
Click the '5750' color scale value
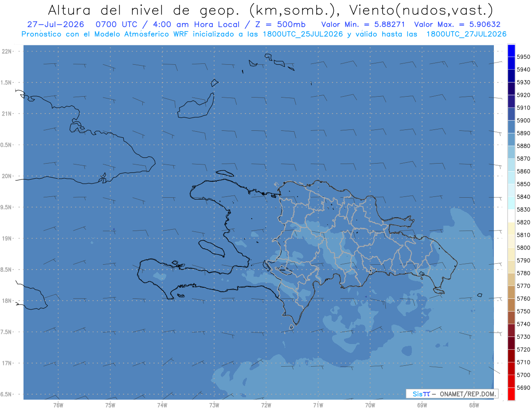pyautogui.click(x=523, y=311)
